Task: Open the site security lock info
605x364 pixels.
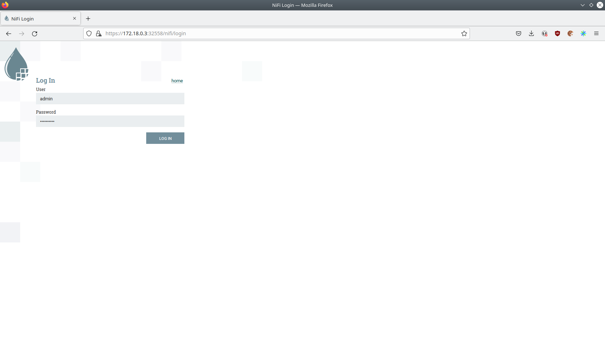Action: pos(99,33)
